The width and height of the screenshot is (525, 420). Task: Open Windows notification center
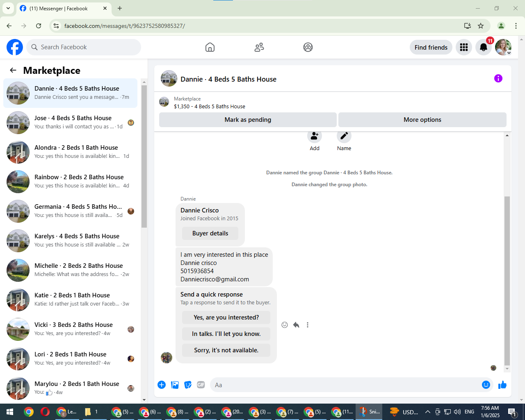pos(512,412)
